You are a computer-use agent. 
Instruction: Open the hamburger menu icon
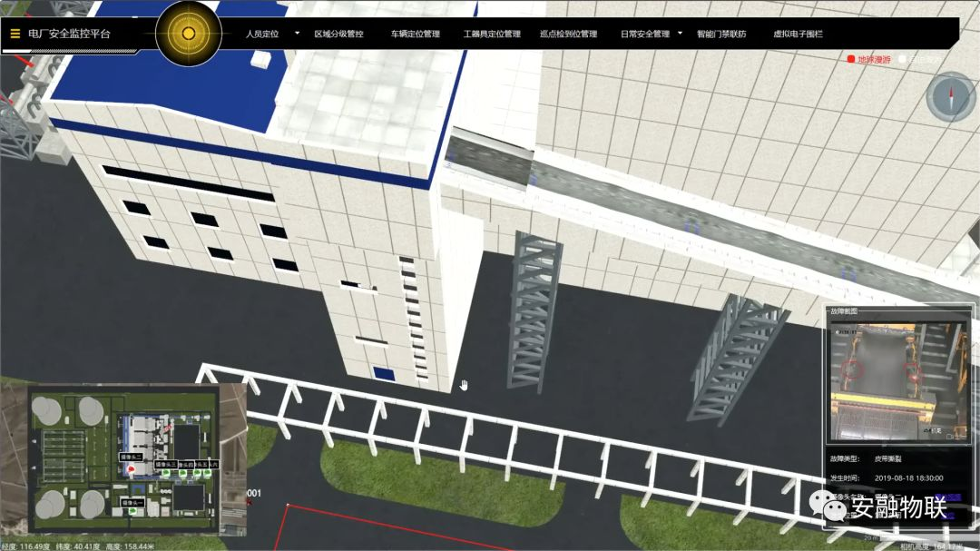(15, 34)
